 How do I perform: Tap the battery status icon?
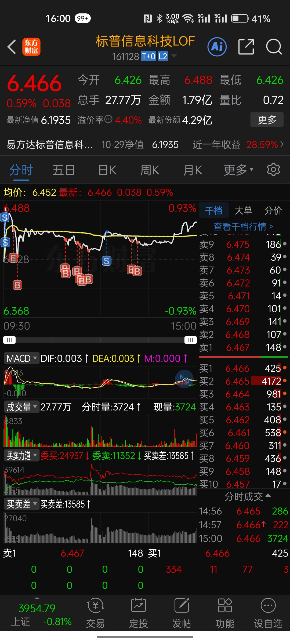pyautogui.click(x=240, y=19)
